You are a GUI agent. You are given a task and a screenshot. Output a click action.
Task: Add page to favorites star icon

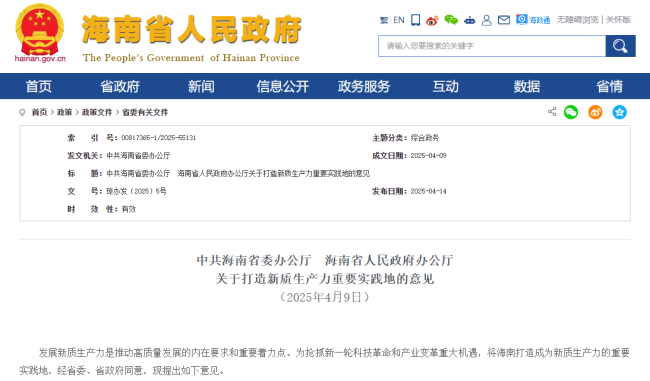coord(620,112)
